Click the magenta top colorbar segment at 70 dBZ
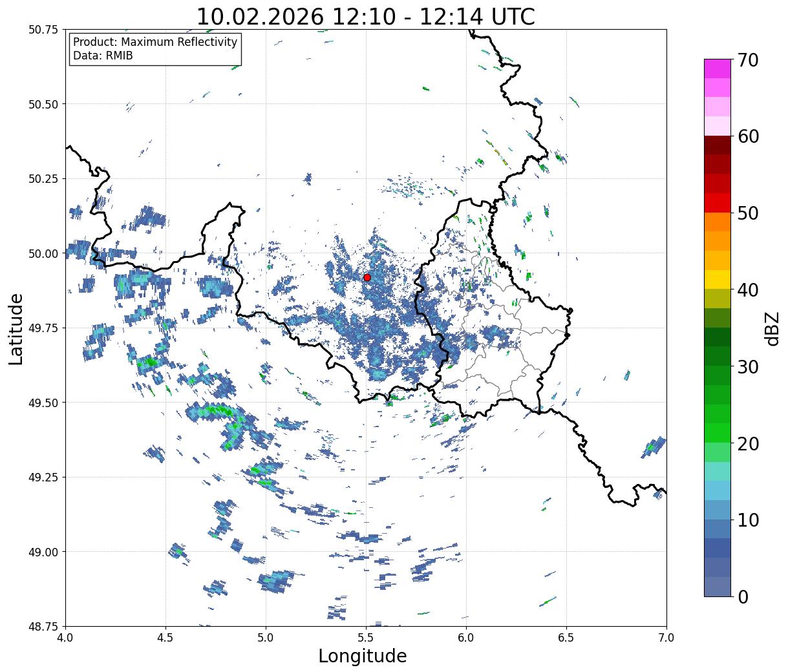788x672 pixels. [x=717, y=68]
